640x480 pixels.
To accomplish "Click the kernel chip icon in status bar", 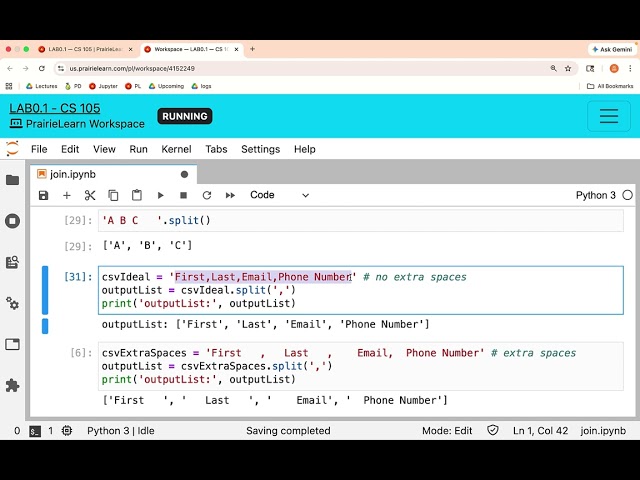I will point(67,431).
